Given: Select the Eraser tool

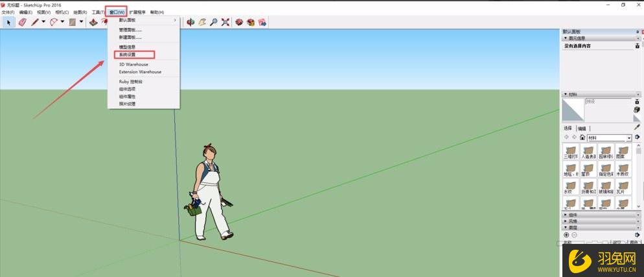Looking at the screenshot, I should click(x=22, y=22).
